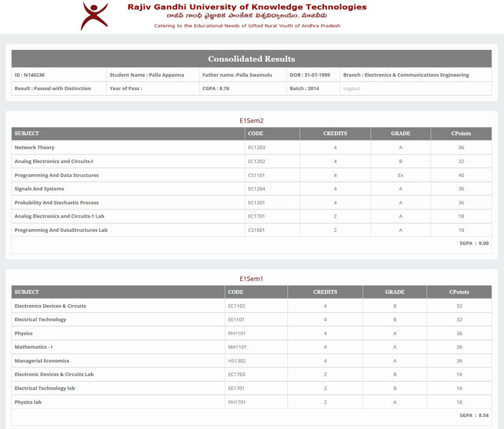
Task: Click code CS1601
Action: coord(256,230)
